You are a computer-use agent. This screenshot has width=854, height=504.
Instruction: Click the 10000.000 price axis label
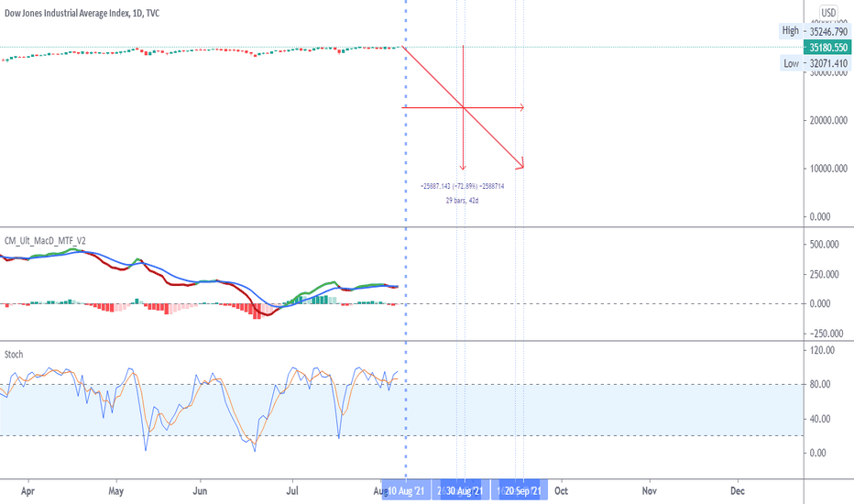(x=827, y=169)
